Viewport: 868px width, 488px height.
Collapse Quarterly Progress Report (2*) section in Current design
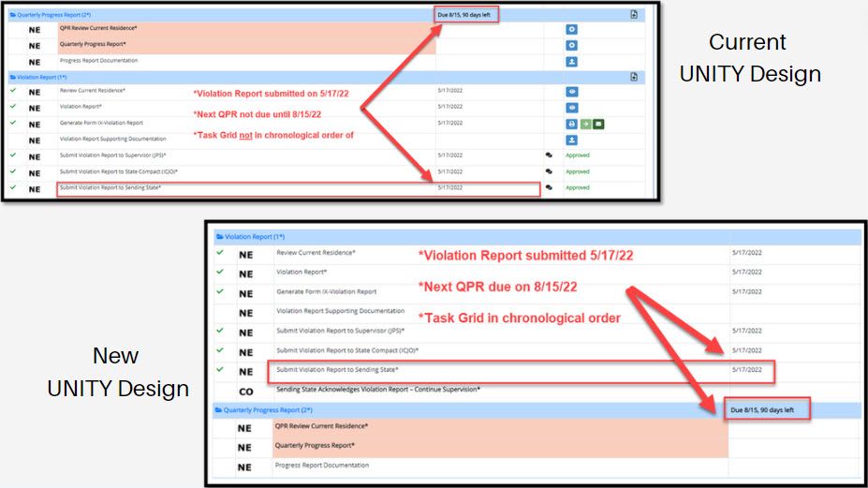(53, 15)
